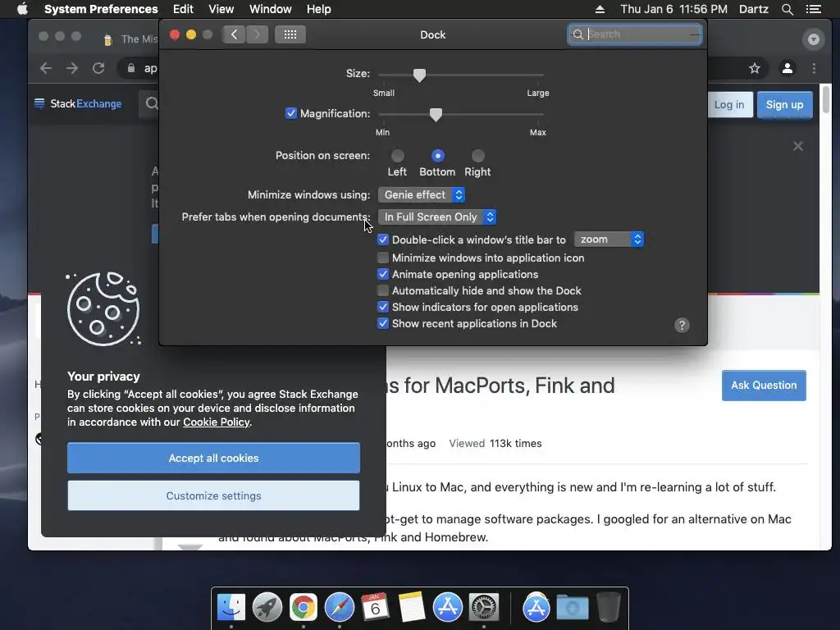Open Finder from the Dock
This screenshot has width=840, height=630.
[231, 608]
